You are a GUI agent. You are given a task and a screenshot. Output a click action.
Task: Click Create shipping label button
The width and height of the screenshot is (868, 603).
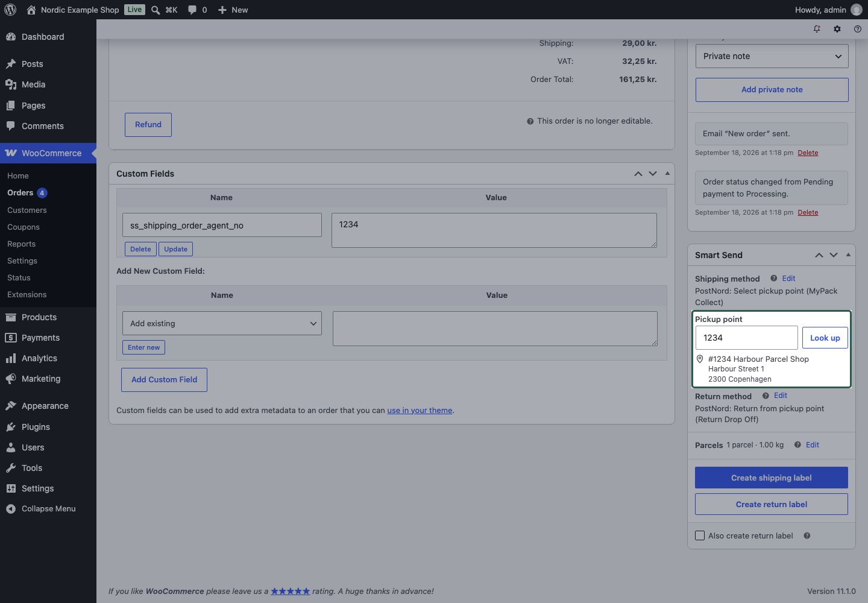pyautogui.click(x=772, y=478)
